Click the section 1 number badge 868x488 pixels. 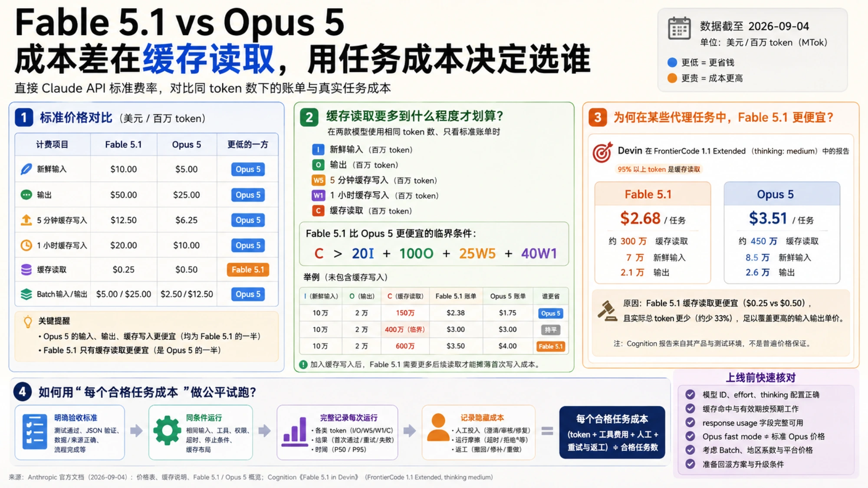24,118
